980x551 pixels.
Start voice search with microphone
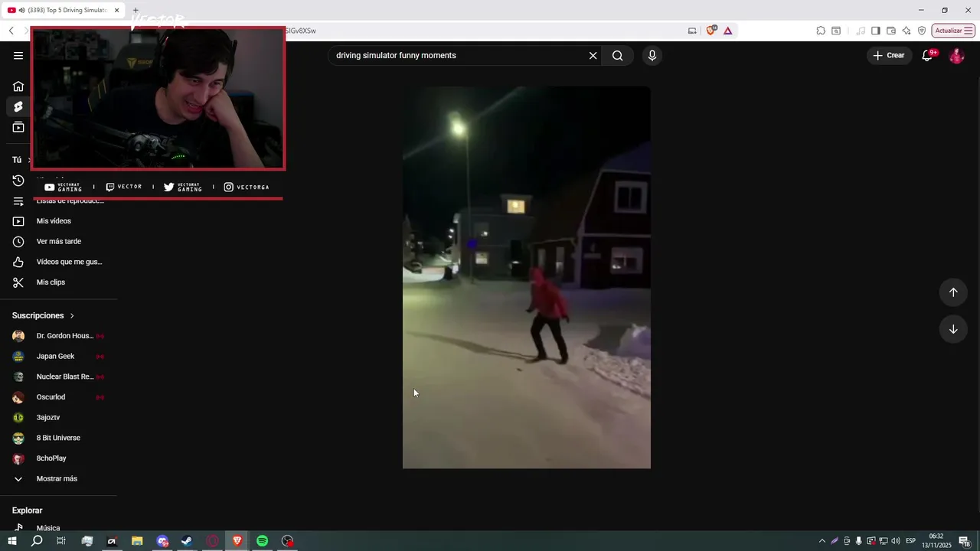[652, 55]
